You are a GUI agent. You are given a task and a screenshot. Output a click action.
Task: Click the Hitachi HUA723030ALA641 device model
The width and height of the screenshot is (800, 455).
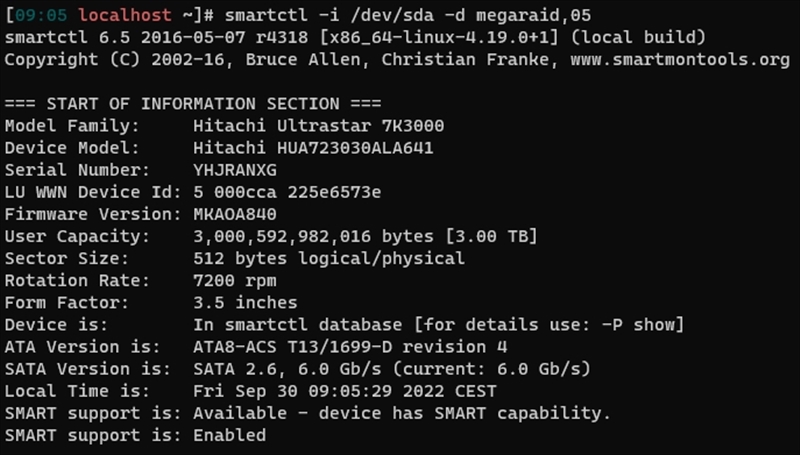point(313,148)
